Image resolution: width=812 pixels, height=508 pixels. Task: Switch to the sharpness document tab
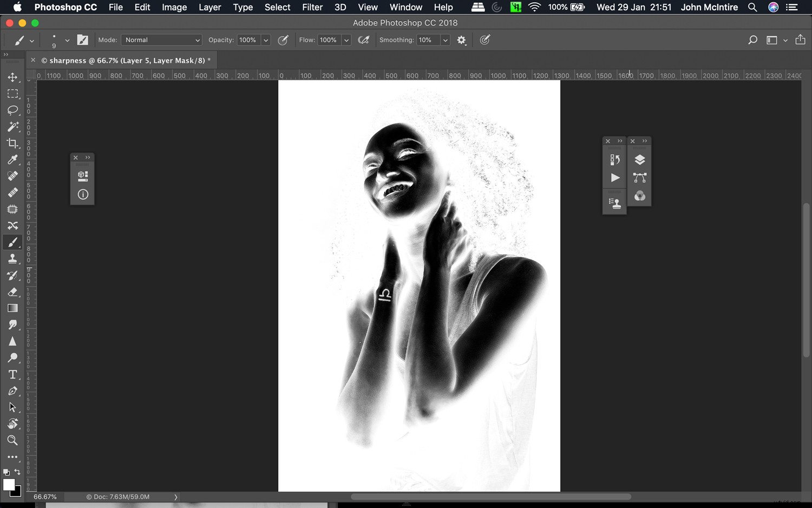tap(125, 60)
